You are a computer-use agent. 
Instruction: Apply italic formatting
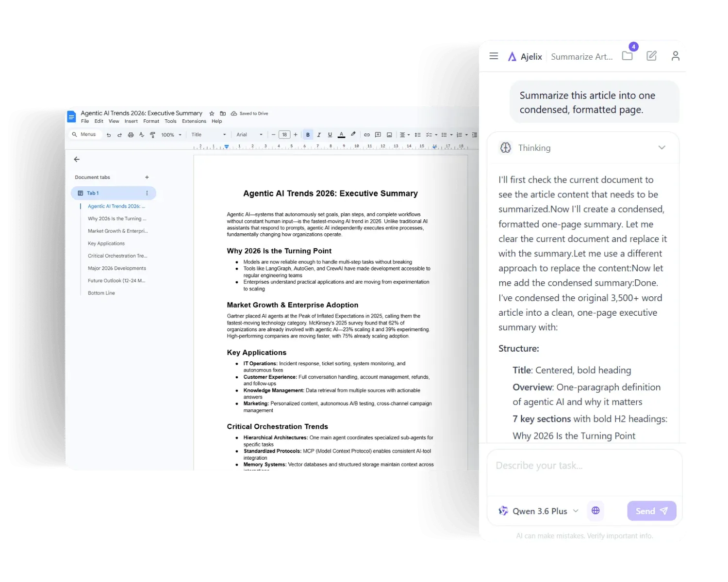(319, 134)
